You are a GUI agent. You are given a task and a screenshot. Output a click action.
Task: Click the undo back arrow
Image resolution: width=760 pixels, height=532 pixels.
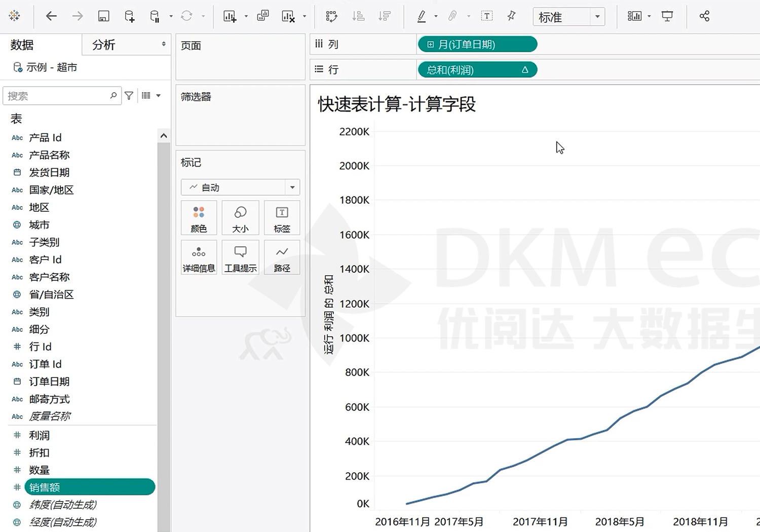click(51, 16)
